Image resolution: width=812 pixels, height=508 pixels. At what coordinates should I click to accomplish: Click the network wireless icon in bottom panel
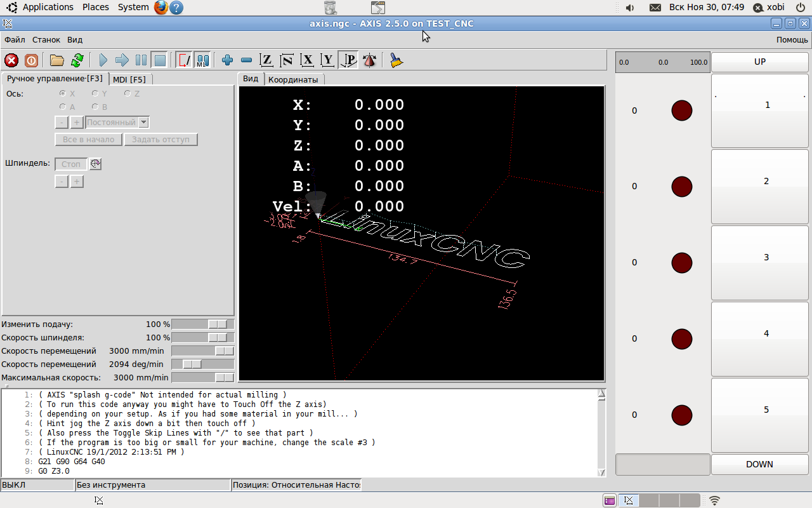714,500
